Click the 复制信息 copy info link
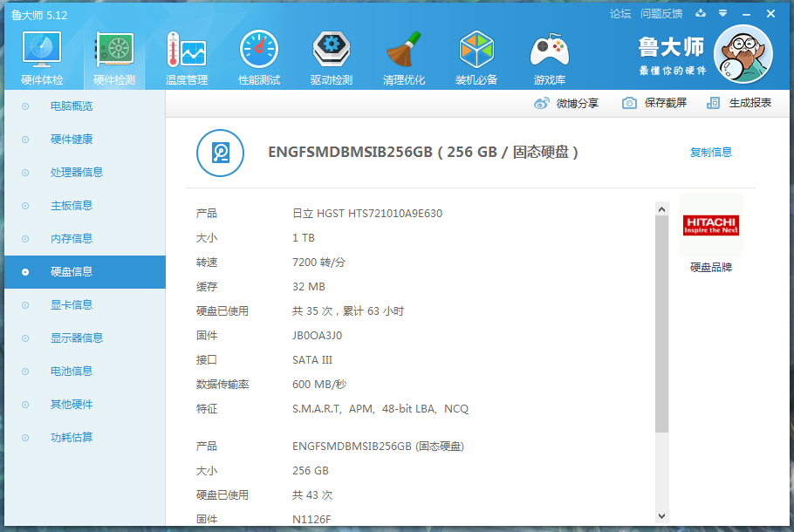794x532 pixels. tap(710, 153)
